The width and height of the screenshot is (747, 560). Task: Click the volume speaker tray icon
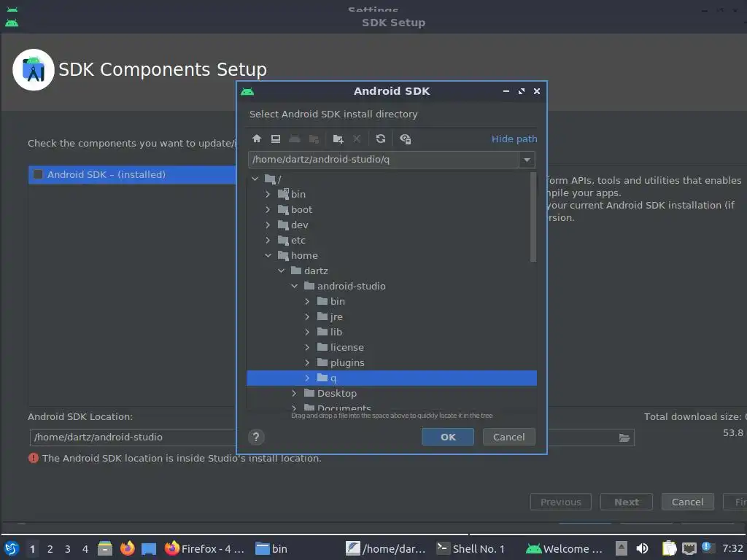tap(642, 548)
